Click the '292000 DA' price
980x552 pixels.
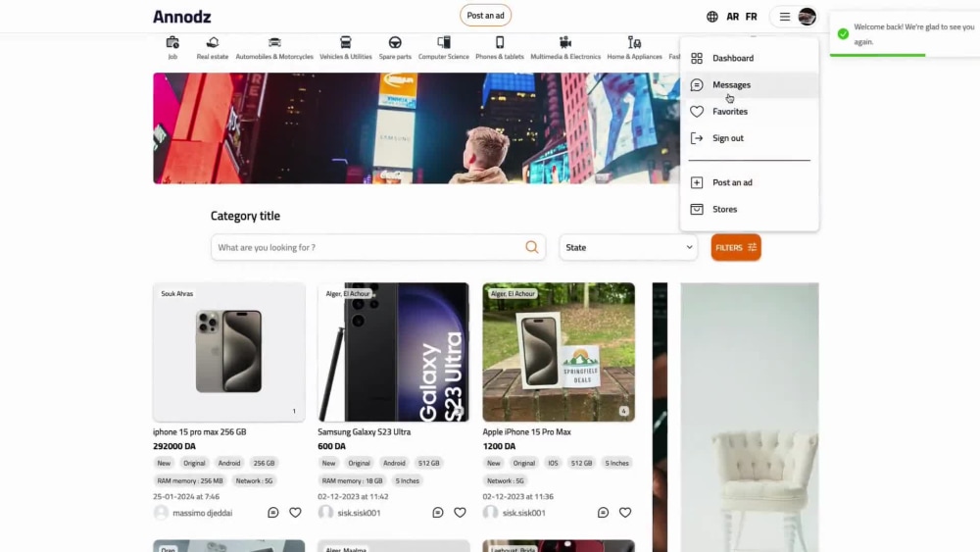(x=174, y=446)
